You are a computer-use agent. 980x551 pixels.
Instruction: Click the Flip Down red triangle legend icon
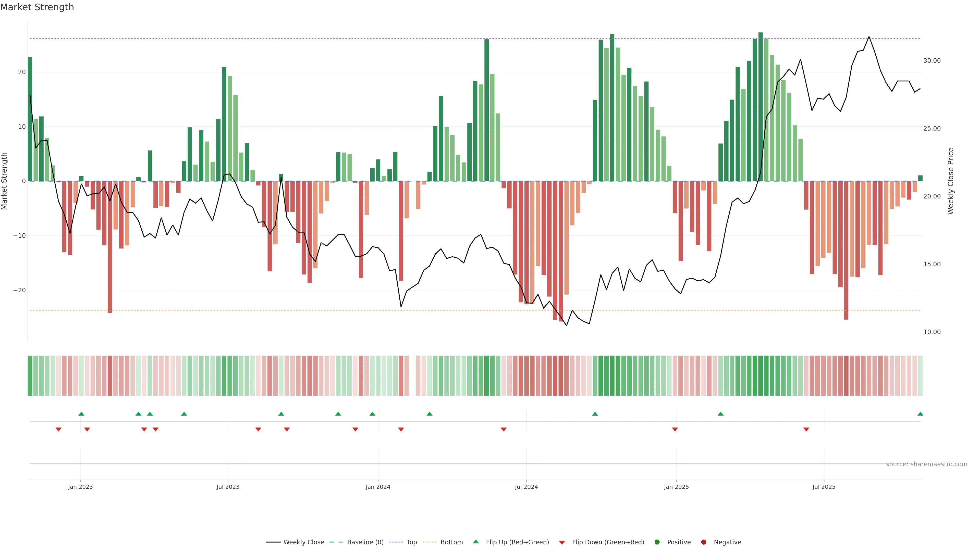click(x=562, y=543)
